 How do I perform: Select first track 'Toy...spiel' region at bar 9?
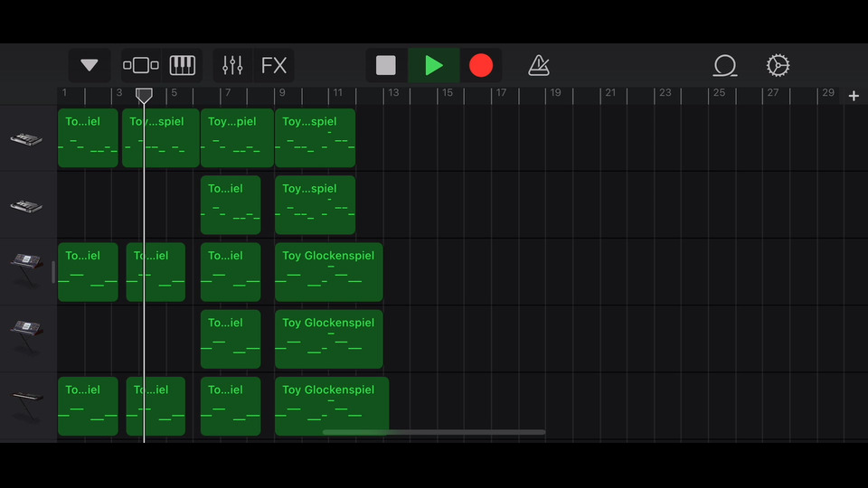tap(315, 137)
